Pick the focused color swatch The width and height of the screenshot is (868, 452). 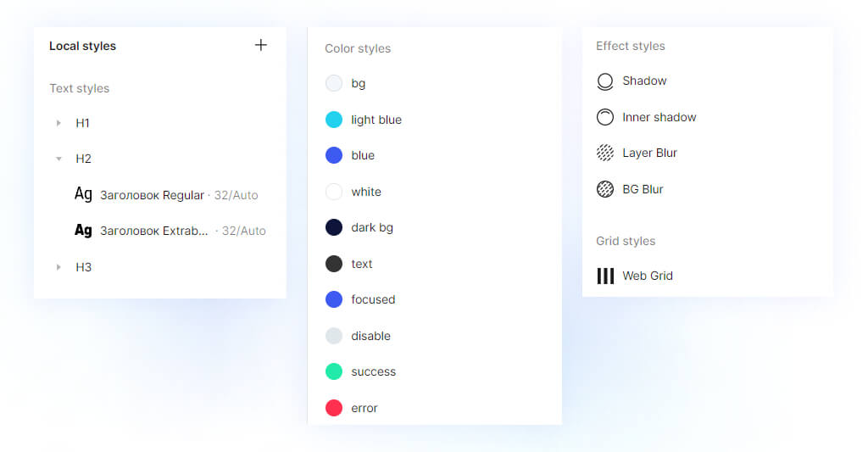point(334,299)
